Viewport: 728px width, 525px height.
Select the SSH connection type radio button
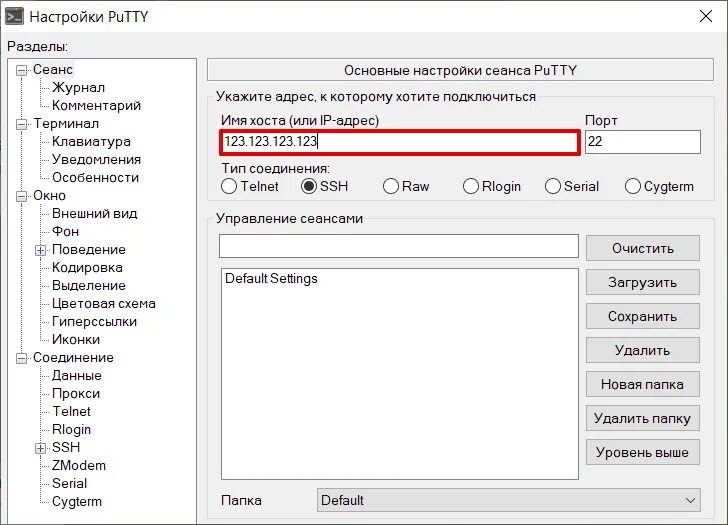point(309,187)
